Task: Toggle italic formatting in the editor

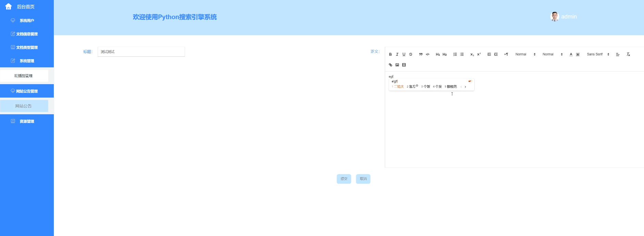Action: click(397, 54)
